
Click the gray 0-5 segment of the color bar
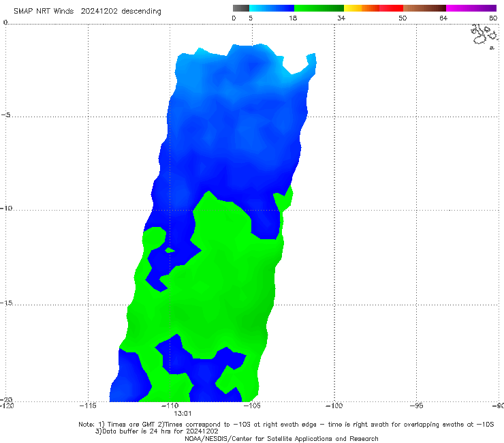pyautogui.click(x=241, y=8)
